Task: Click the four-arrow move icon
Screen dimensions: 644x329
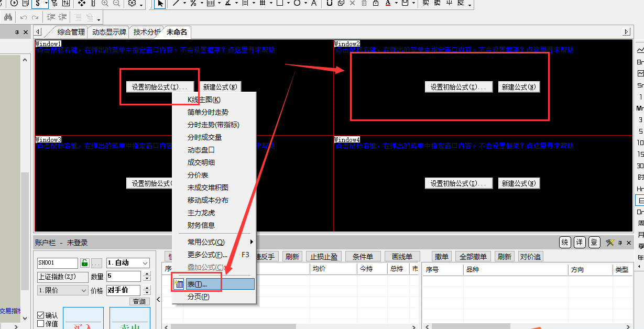Action: point(82,3)
